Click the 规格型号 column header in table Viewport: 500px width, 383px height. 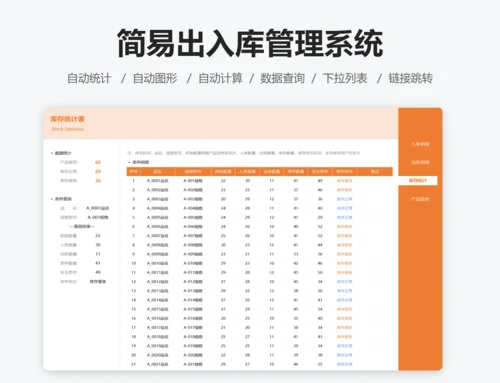click(x=193, y=171)
